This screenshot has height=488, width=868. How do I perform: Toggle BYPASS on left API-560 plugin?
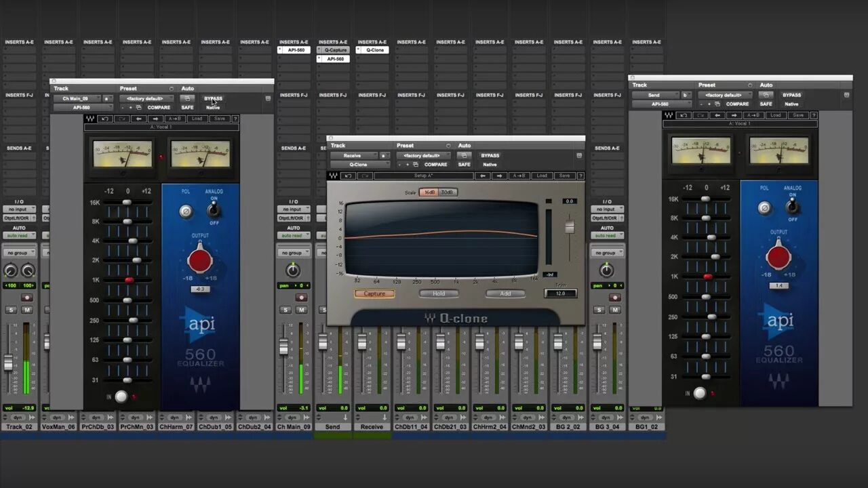tap(213, 98)
